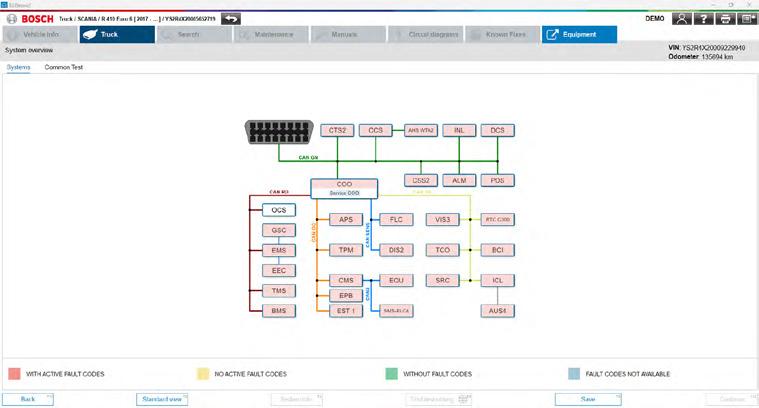Select the CCS control unit block
Viewport: 759px width, 408px height.
[376, 130]
